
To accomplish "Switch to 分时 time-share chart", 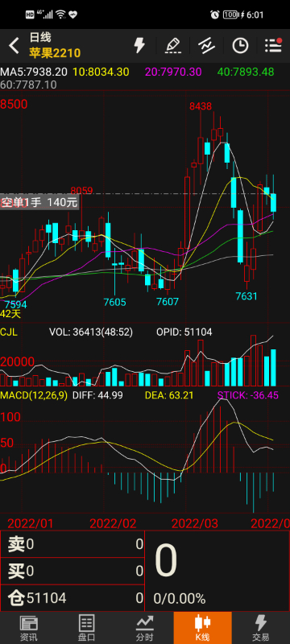I will pos(144,628).
